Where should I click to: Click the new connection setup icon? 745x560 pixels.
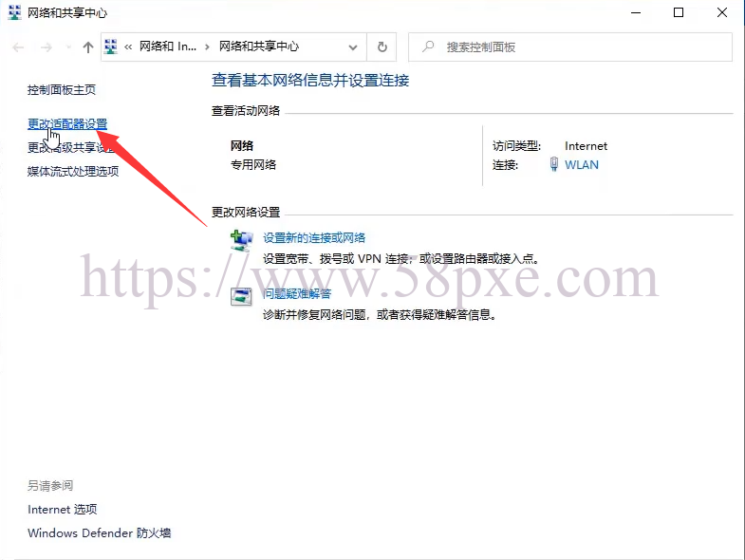(x=241, y=240)
